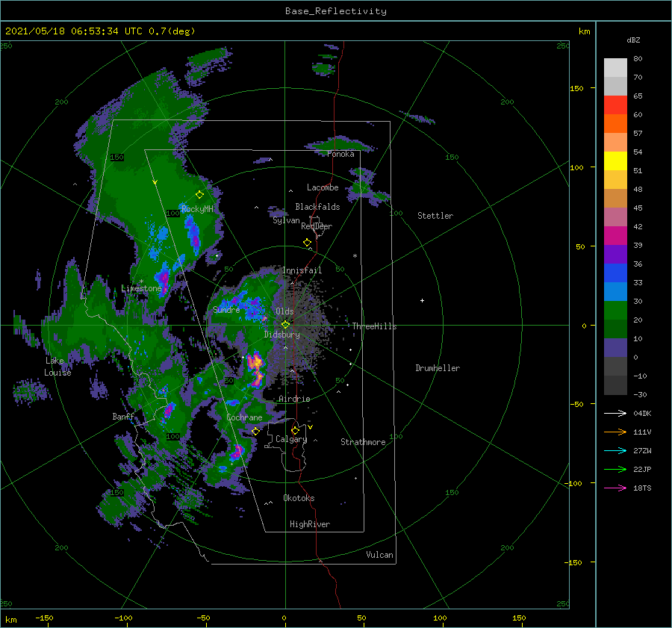This screenshot has width=672, height=628.
Task: Click the Base_Reflectivity title text
Action: tap(336, 11)
